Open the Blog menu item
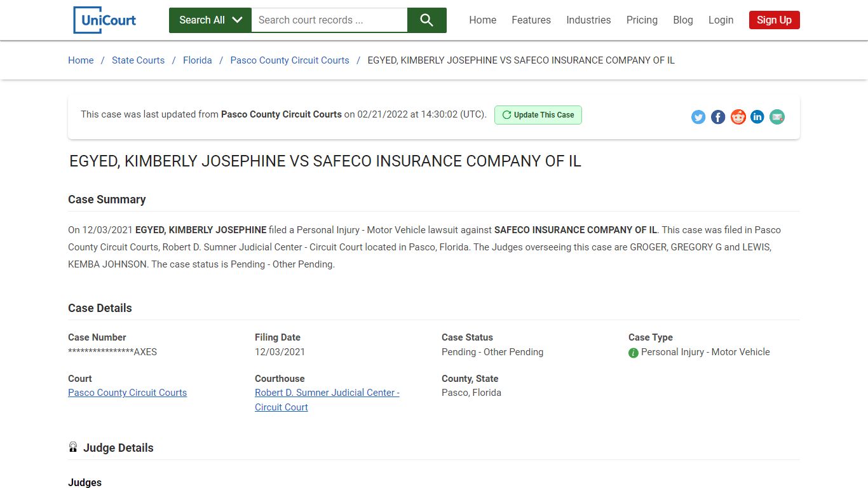This screenshot has width=868, height=488. [683, 20]
